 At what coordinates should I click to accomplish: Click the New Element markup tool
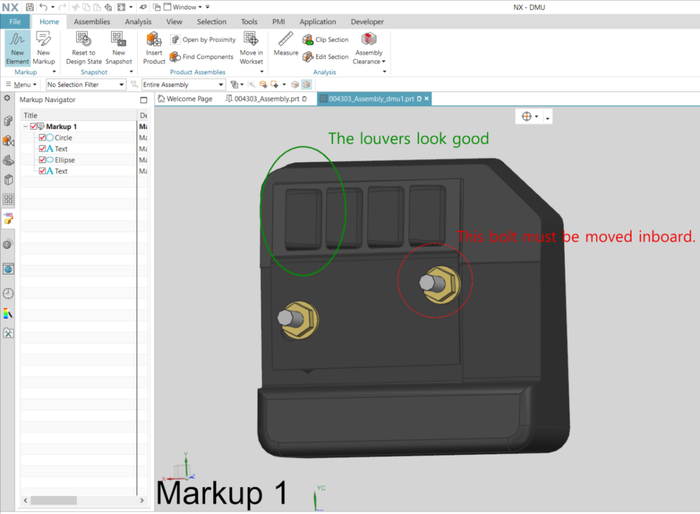pyautogui.click(x=17, y=47)
